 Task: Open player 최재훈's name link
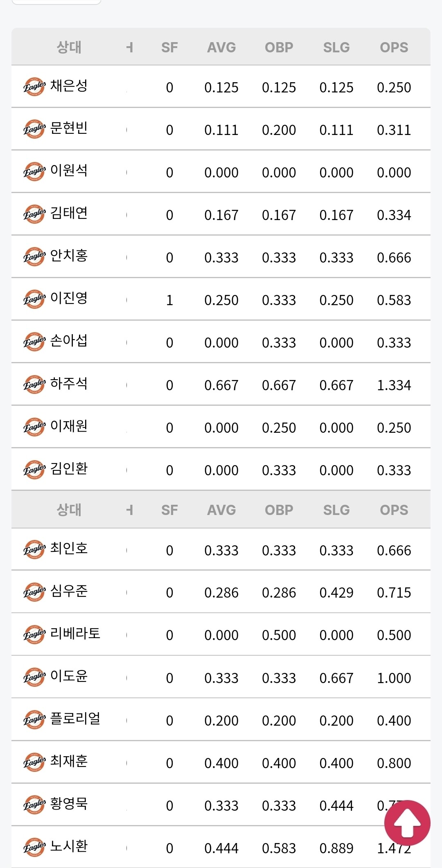pos(69,761)
